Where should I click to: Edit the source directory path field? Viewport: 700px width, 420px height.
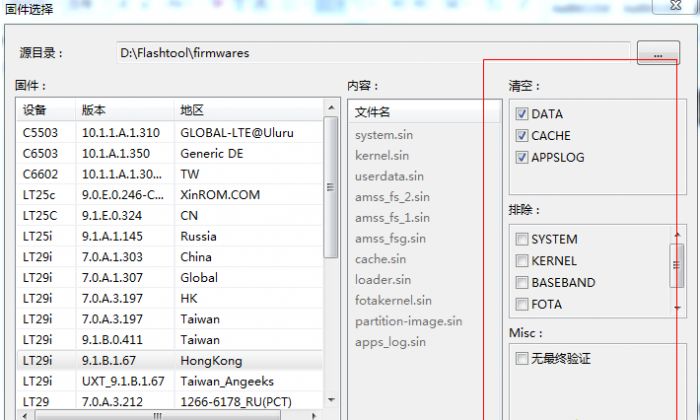[x=373, y=53]
